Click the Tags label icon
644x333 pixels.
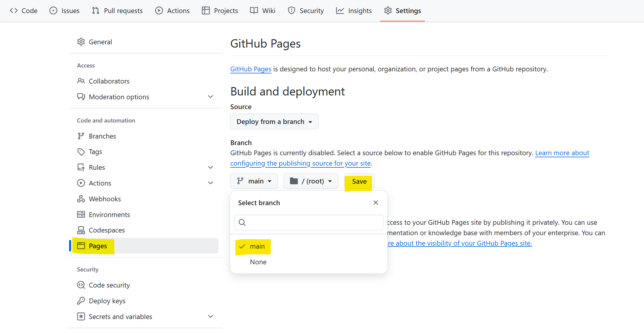(81, 152)
